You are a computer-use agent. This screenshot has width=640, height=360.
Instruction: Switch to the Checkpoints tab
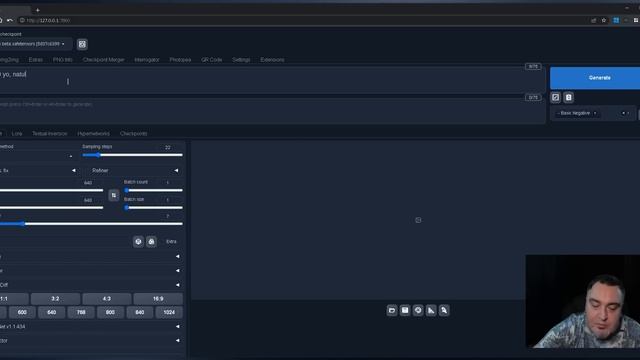pos(133,133)
